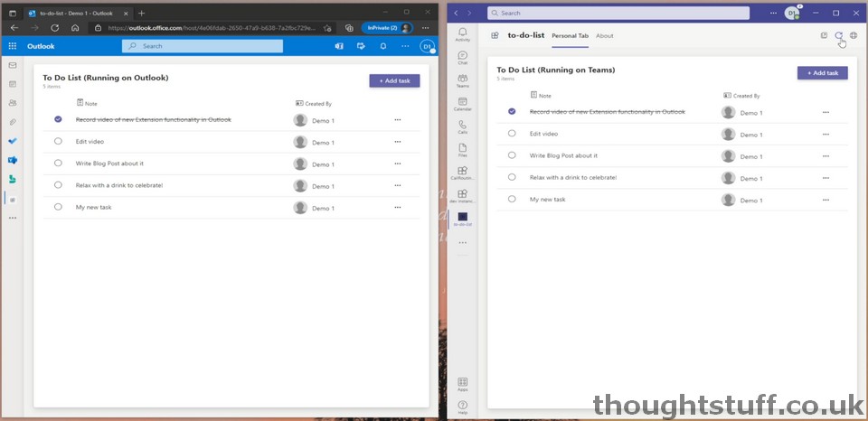The height and width of the screenshot is (421, 868).
Task: Mark Write Blog Post complete in Teams
Action: pos(512,155)
